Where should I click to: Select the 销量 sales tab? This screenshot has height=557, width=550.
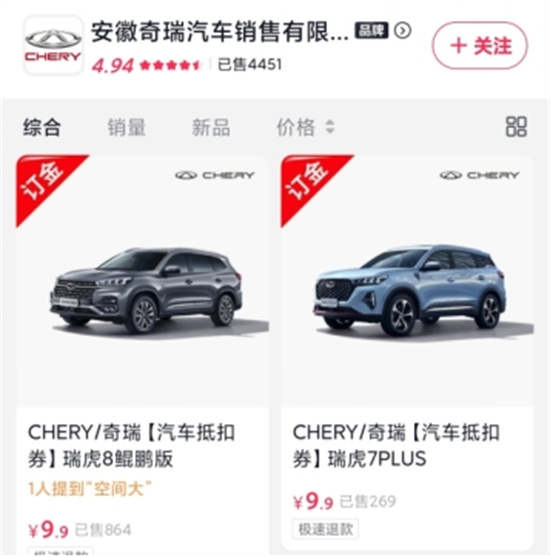tap(126, 127)
